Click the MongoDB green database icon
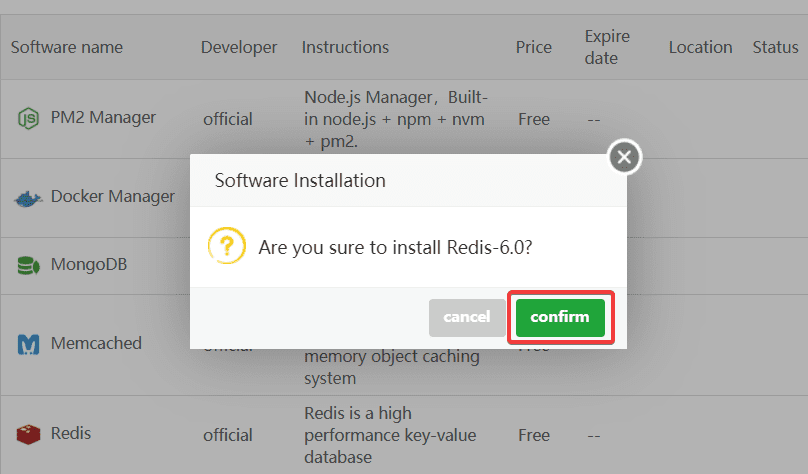The image size is (808, 474). [x=27, y=266]
